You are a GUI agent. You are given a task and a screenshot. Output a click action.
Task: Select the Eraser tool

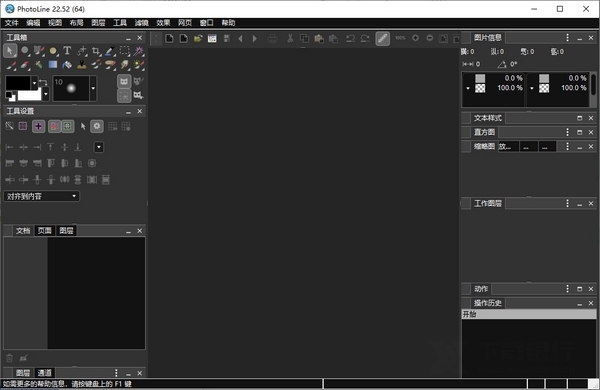coord(24,65)
